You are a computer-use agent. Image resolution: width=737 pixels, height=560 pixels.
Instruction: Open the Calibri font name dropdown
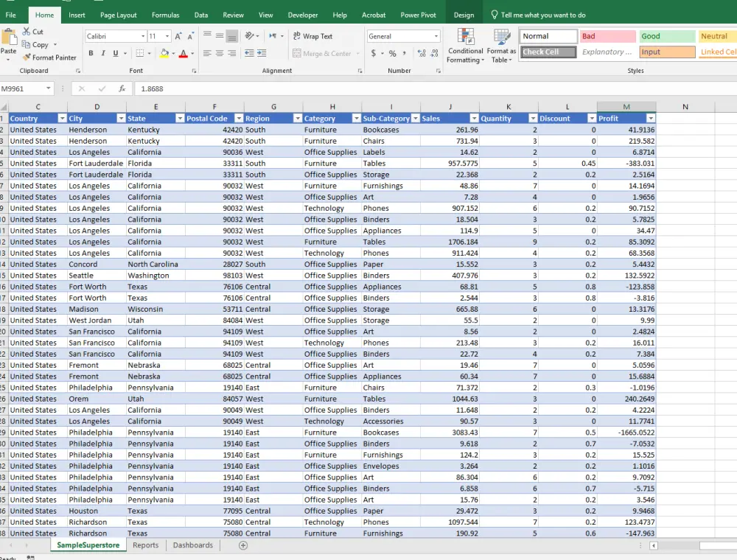(x=143, y=36)
